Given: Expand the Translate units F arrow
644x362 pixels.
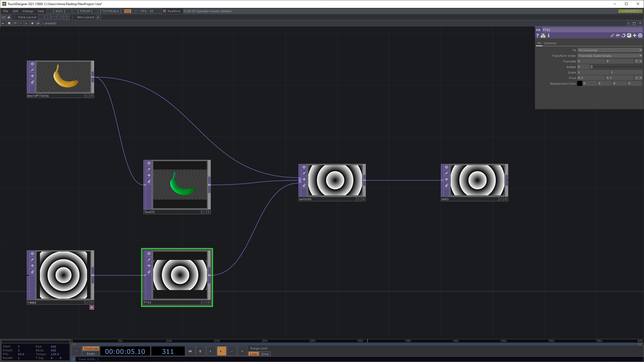Looking at the screenshot, I should [x=641, y=61].
